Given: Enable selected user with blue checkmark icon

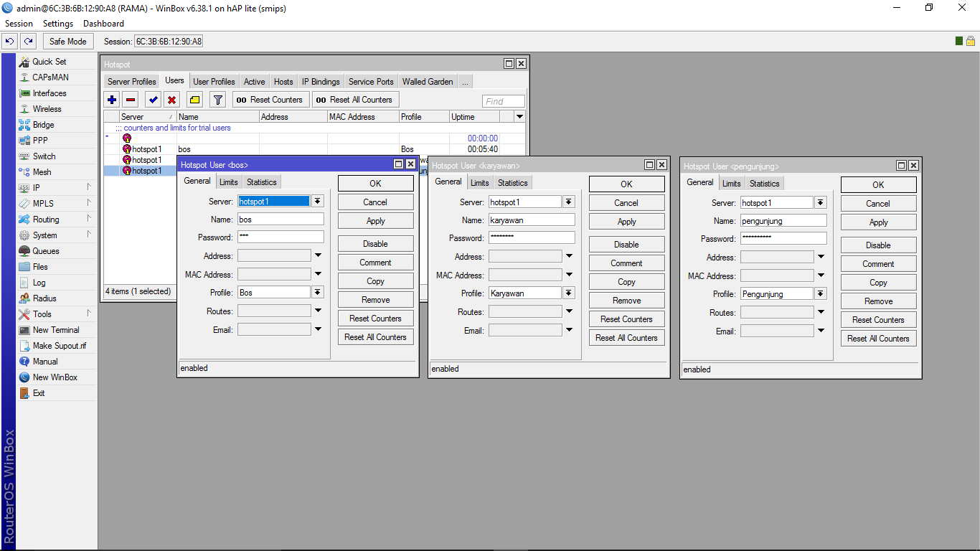Looking at the screenshot, I should (x=153, y=100).
